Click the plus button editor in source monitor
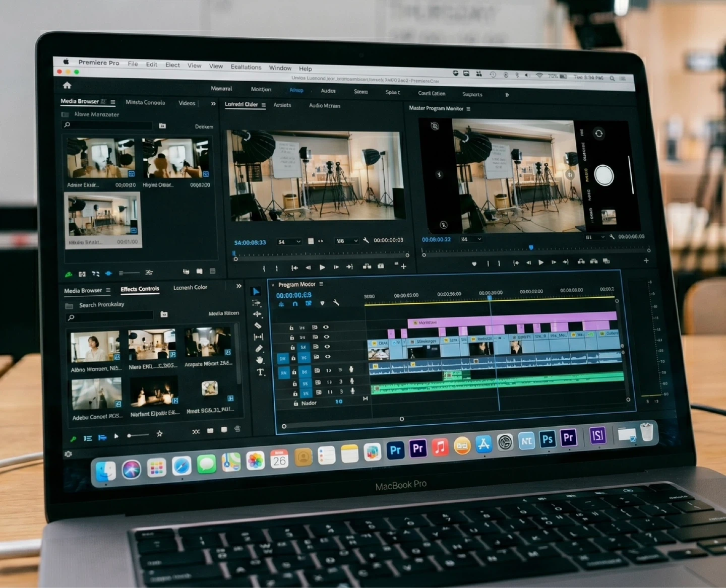The height and width of the screenshot is (588, 726). pos(403,266)
